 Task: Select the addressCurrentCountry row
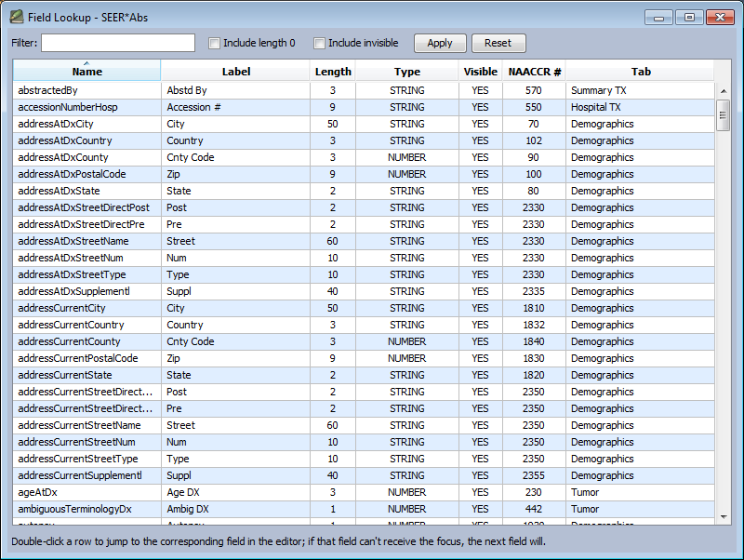tap(364, 325)
